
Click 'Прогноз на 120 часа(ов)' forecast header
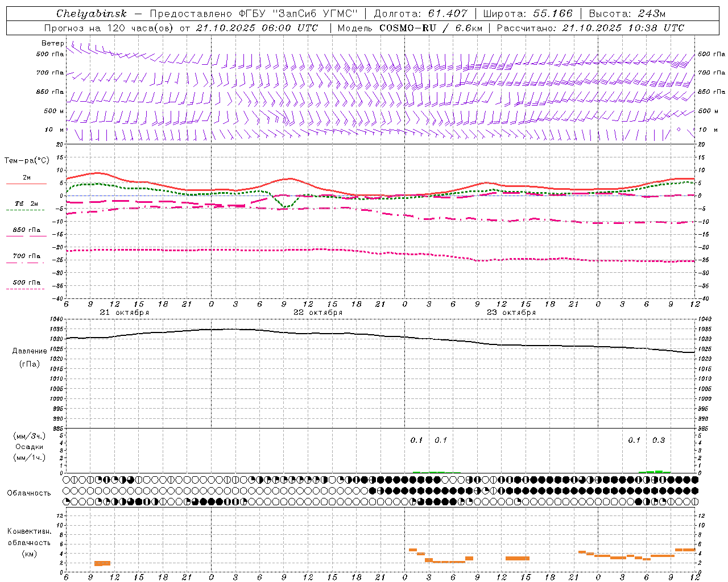(x=109, y=28)
